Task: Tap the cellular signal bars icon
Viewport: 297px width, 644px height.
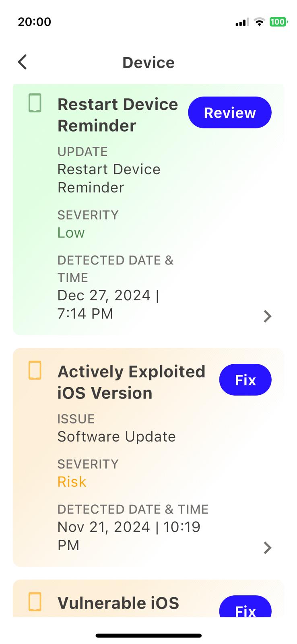Action: [x=242, y=22]
